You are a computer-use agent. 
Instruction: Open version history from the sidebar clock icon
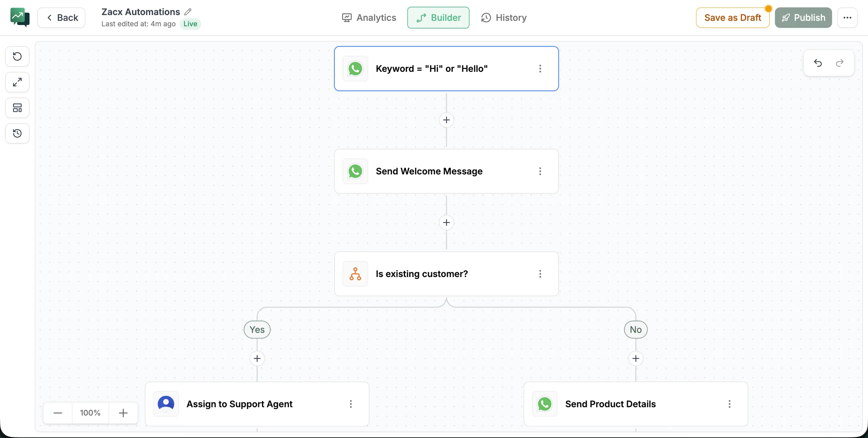17,133
